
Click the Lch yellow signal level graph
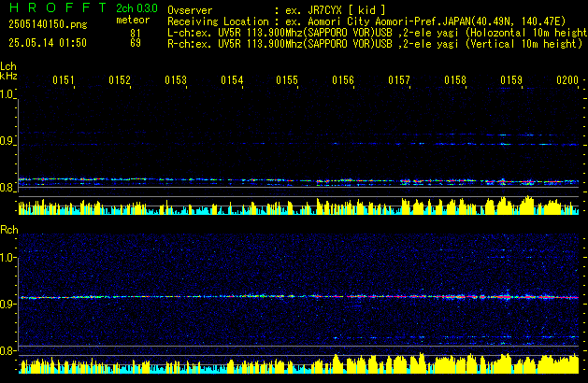[x=298, y=206]
